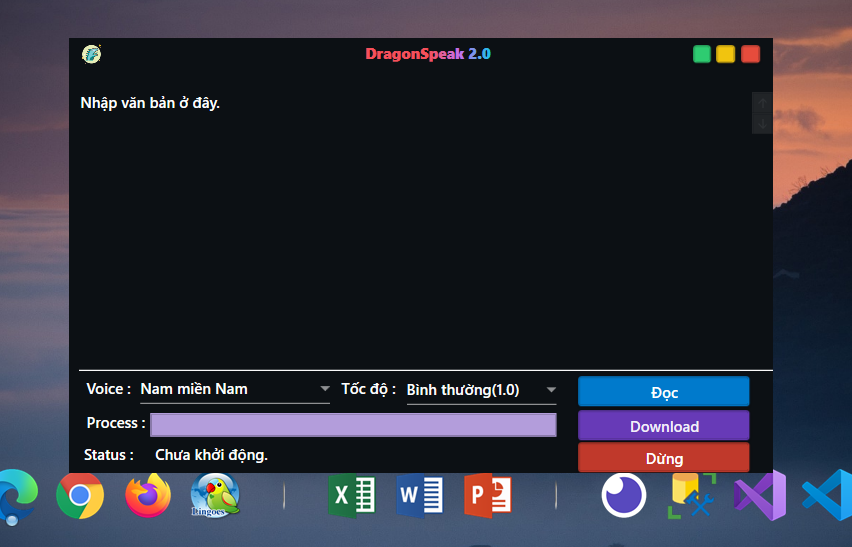The height and width of the screenshot is (547, 852).
Task: Click the scroll up arrow in text area
Action: 762,103
